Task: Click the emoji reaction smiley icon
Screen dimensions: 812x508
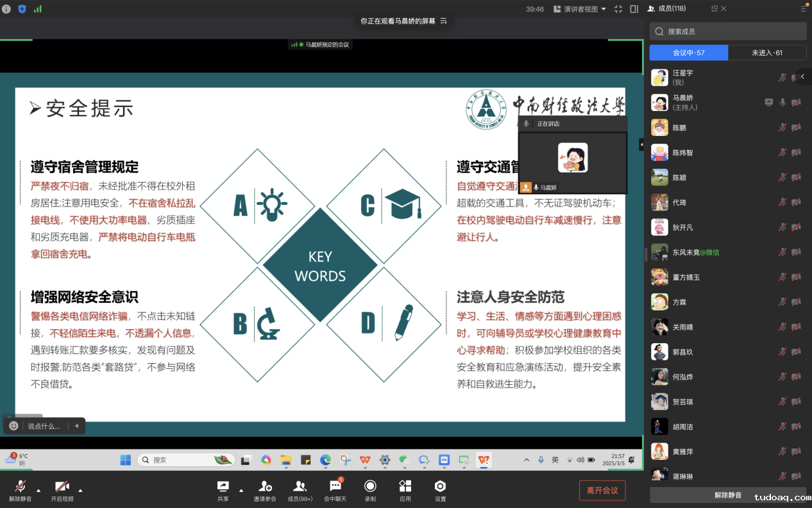Action: [x=13, y=426]
